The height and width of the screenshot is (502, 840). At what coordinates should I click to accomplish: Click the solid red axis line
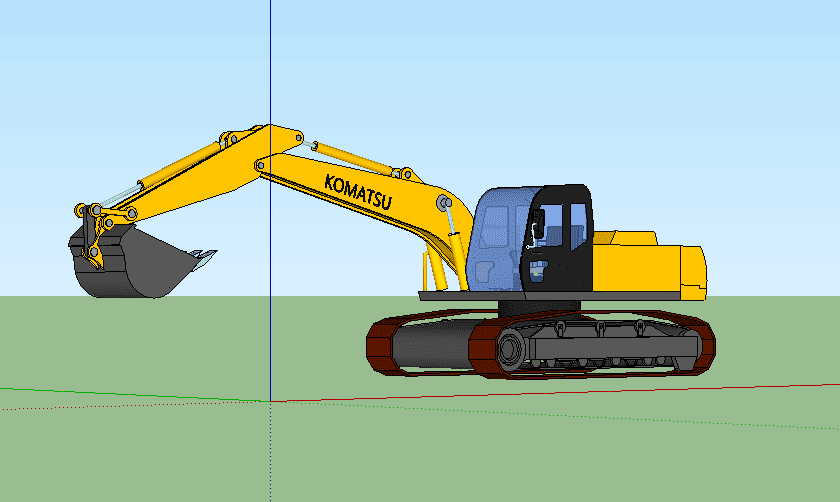pyautogui.click(x=555, y=393)
